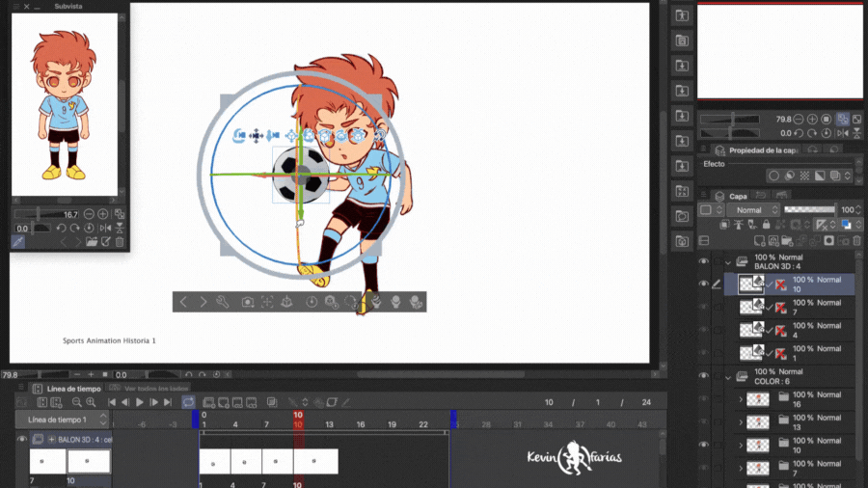Zoom out in the Subvista panel
Viewport: 868px width, 488px height.
point(89,214)
